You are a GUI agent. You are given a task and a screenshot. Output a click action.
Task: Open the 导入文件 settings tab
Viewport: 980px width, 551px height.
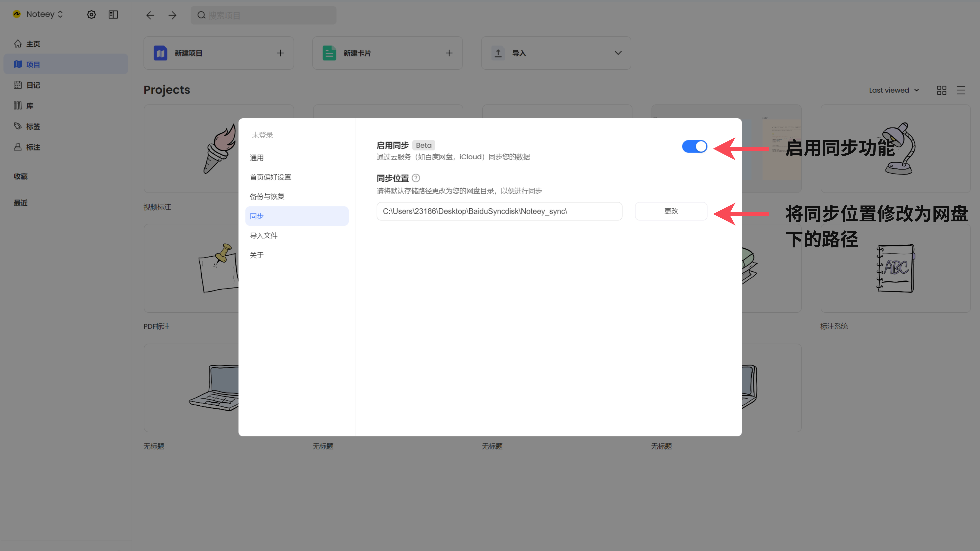tap(297, 235)
